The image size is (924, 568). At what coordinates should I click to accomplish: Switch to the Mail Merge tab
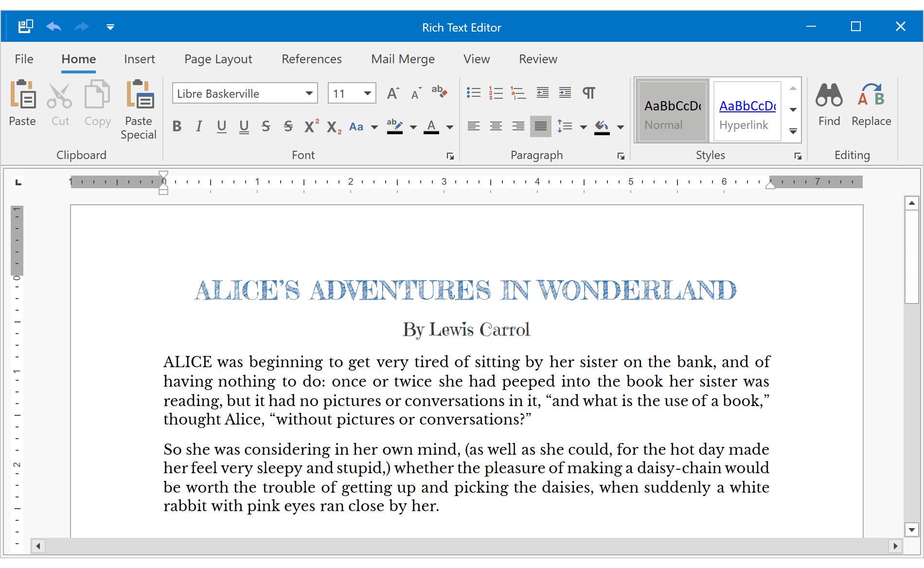403,59
